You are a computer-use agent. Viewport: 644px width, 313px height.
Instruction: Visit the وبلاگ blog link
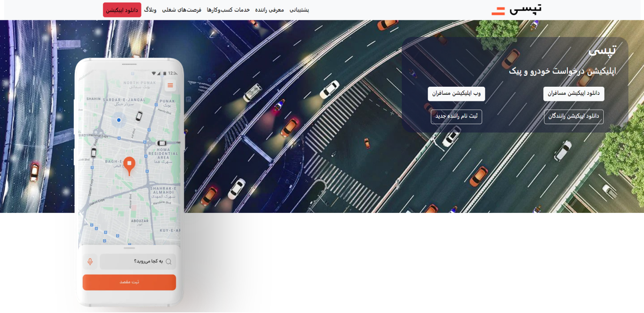pyautogui.click(x=150, y=10)
